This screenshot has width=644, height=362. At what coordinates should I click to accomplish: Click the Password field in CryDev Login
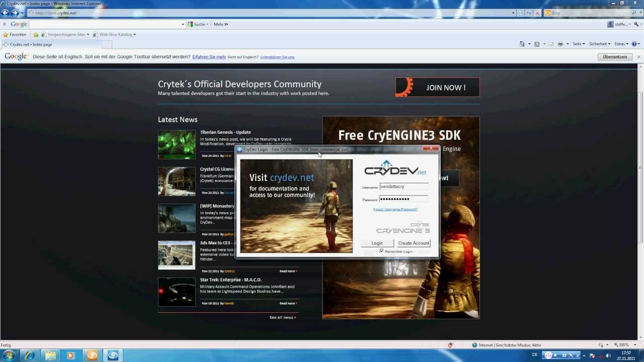click(x=404, y=199)
